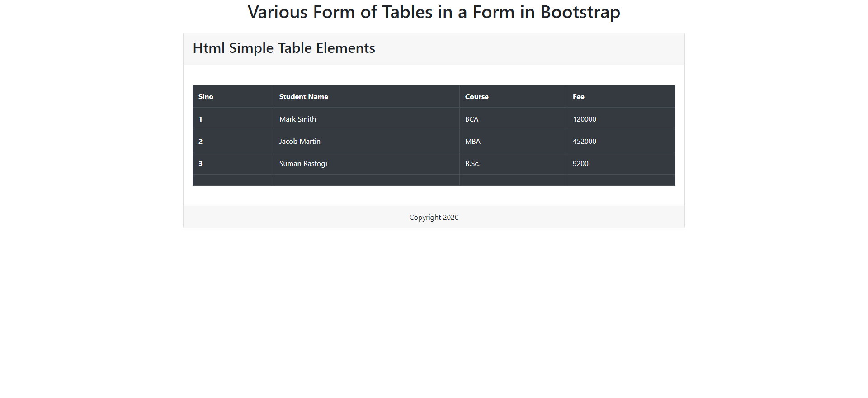Click the MBA course cell

click(472, 141)
